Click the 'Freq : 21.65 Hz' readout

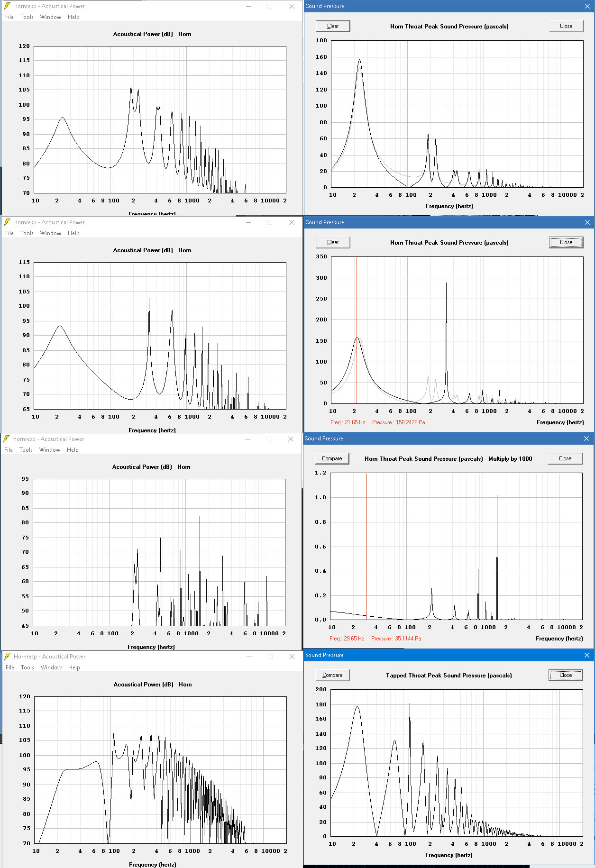click(348, 422)
